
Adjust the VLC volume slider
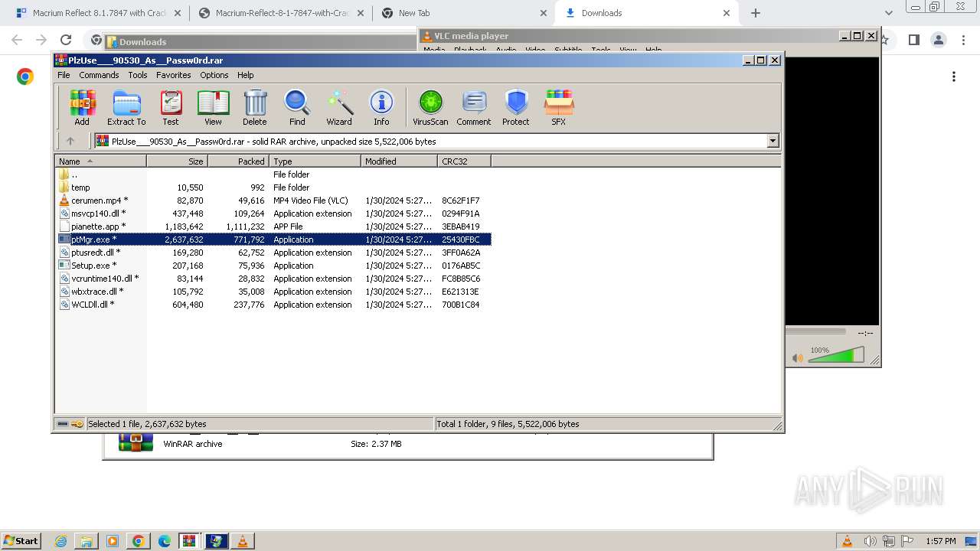point(836,356)
